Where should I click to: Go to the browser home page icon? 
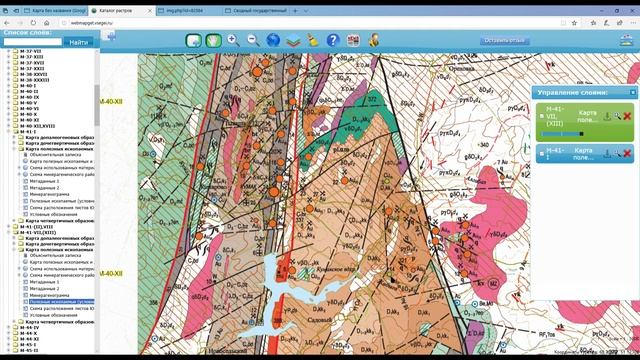[47, 23]
